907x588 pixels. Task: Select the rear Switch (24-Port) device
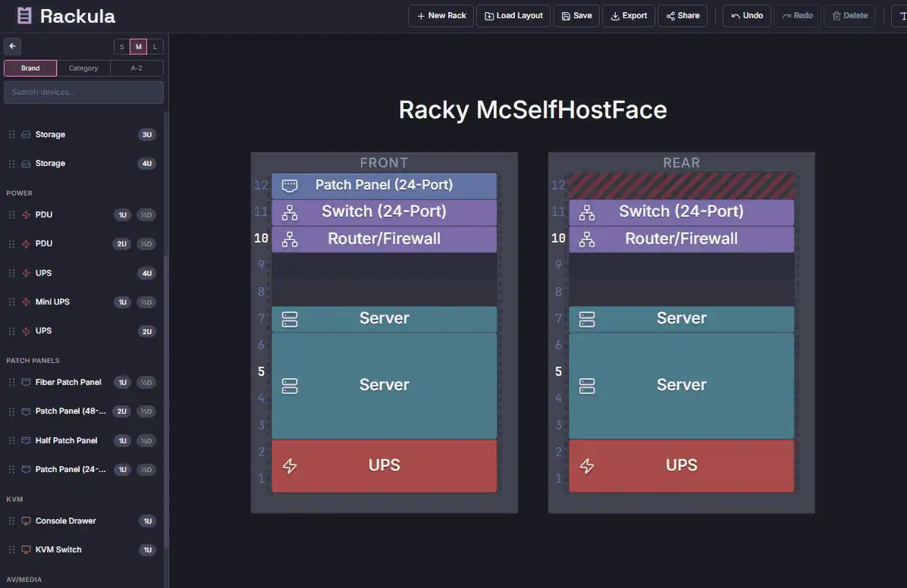click(x=682, y=212)
